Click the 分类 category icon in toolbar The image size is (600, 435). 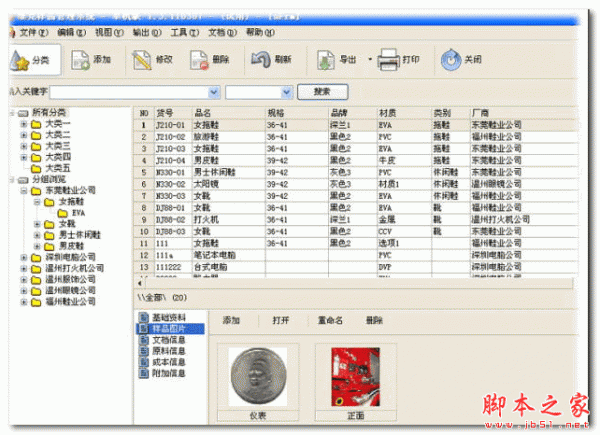point(20,60)
